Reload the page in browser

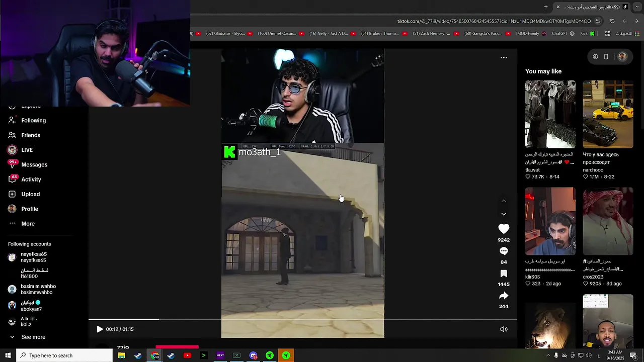[612, 21]
